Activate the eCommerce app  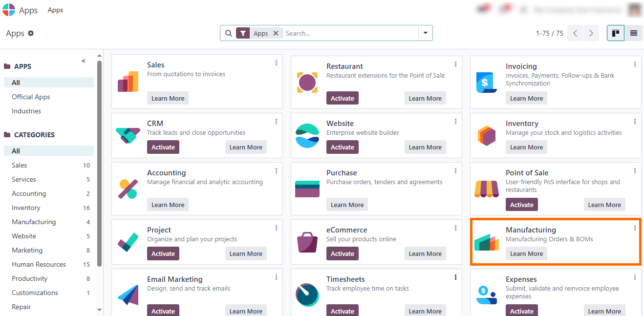[x=343, y=253]
